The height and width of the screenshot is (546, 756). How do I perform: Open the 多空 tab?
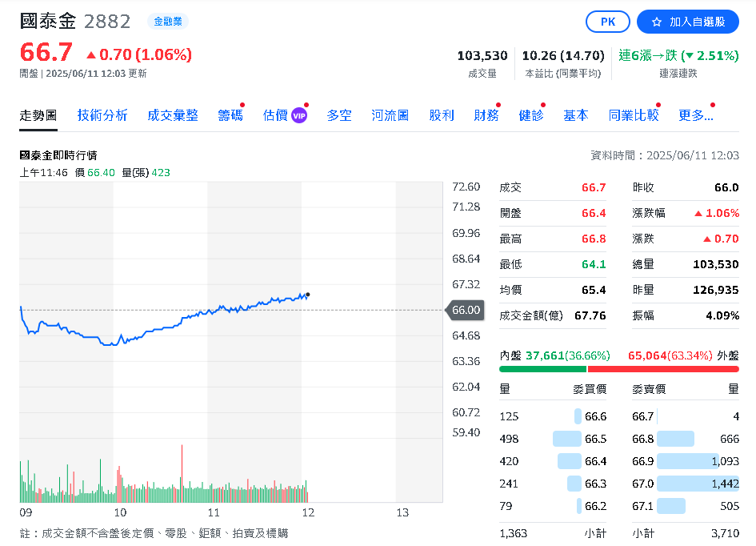339,115
